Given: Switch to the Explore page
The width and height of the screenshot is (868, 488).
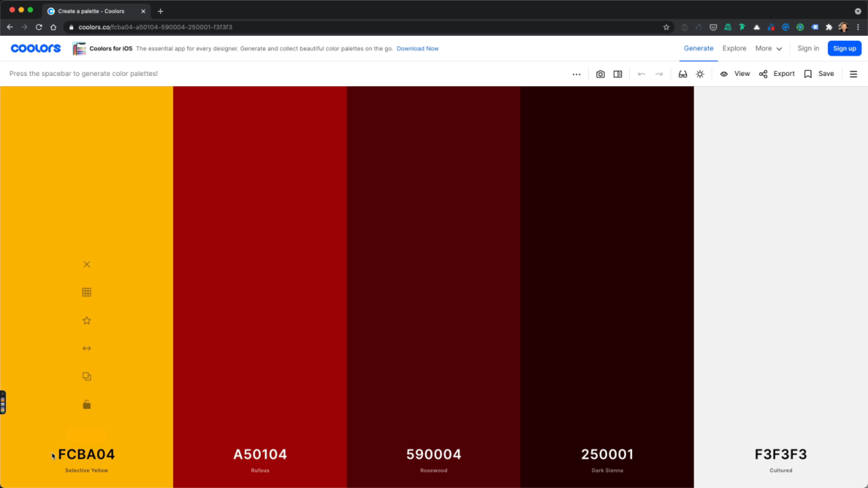Looking at the screenshot, I should [734, 49].
